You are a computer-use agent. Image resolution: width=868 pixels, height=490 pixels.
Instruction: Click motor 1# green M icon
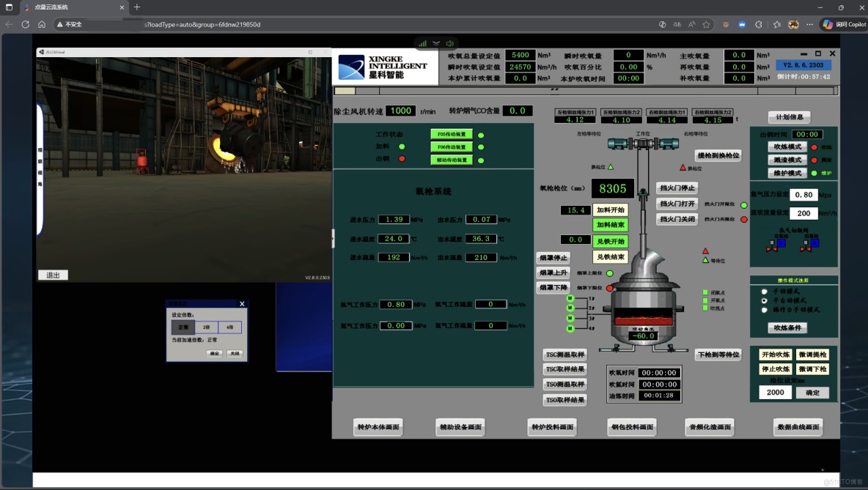click(570, 299)
